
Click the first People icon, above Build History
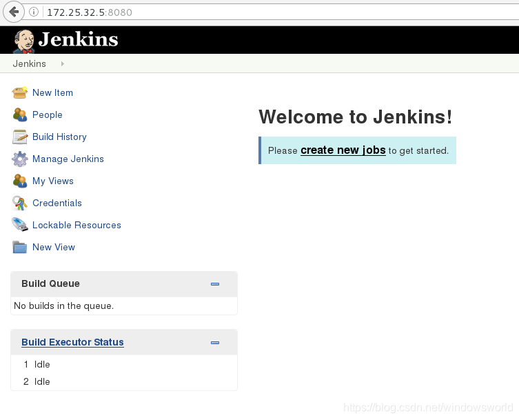point(19,114)
